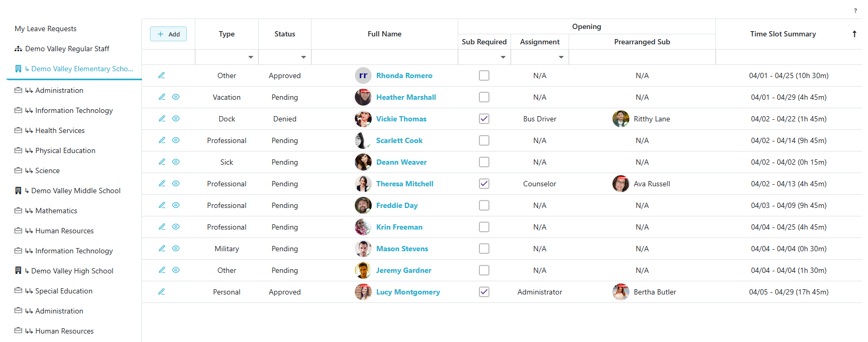Check the Sub Required box for Rhonda Romero

pyautogui.click(x=484, y=75)
